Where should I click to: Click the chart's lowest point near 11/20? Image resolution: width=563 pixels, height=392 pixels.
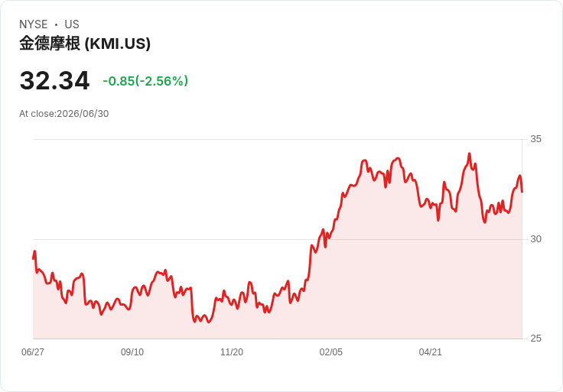[x=209, y=322]
